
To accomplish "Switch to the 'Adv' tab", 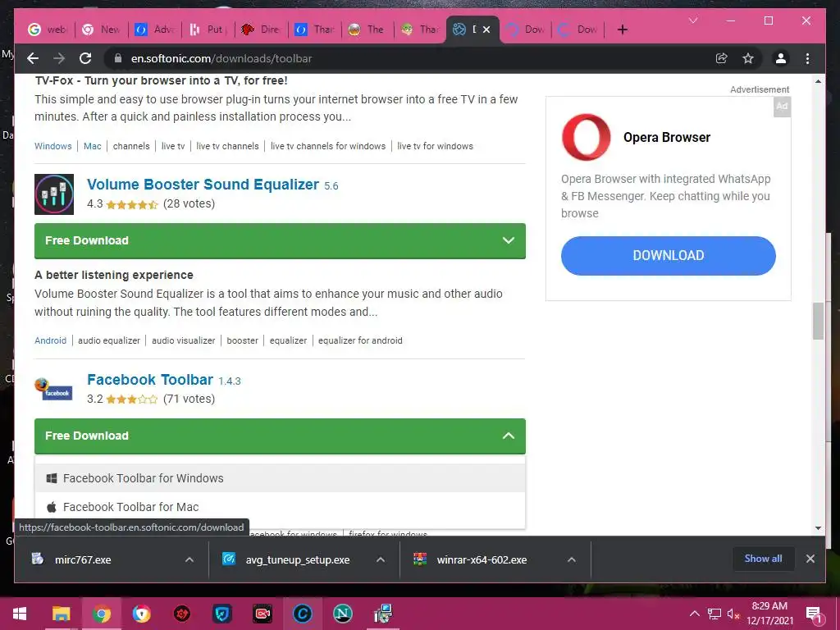I will pos(154,30).
